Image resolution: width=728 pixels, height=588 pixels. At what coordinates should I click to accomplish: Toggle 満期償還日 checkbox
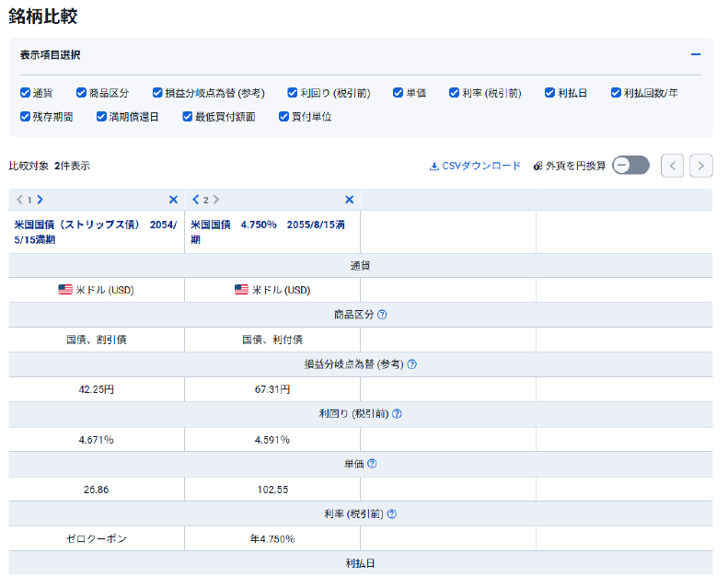point(101,117)
